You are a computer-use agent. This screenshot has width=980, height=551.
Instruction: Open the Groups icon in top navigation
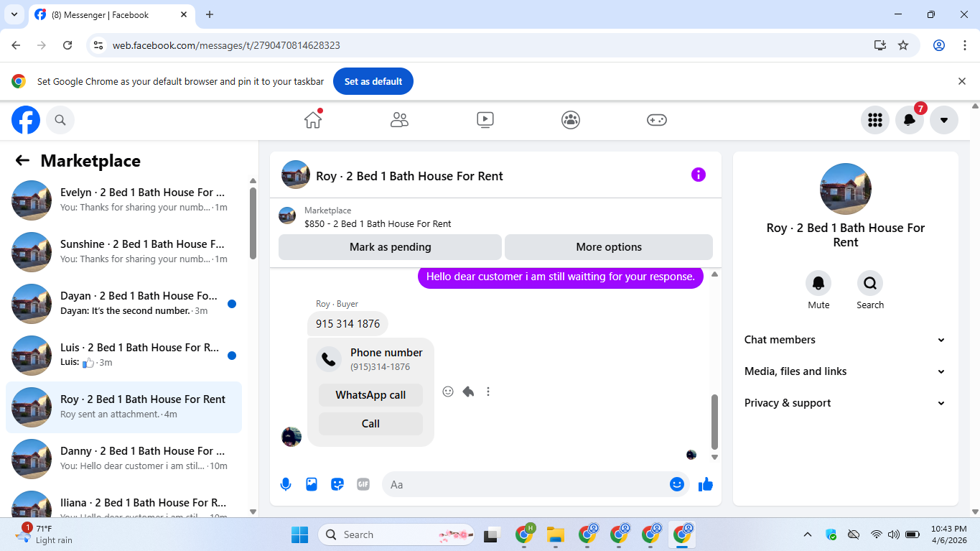coord(571,120)
